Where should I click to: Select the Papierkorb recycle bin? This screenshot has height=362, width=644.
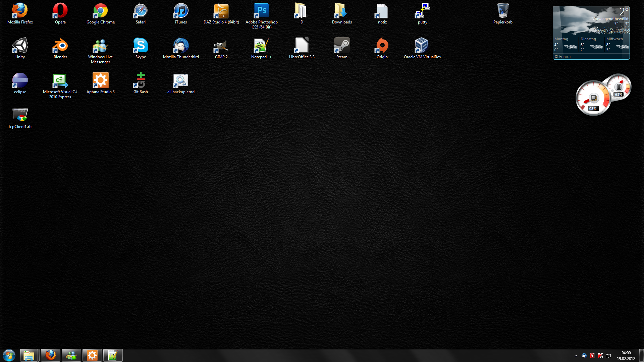(x=503, y=14)
